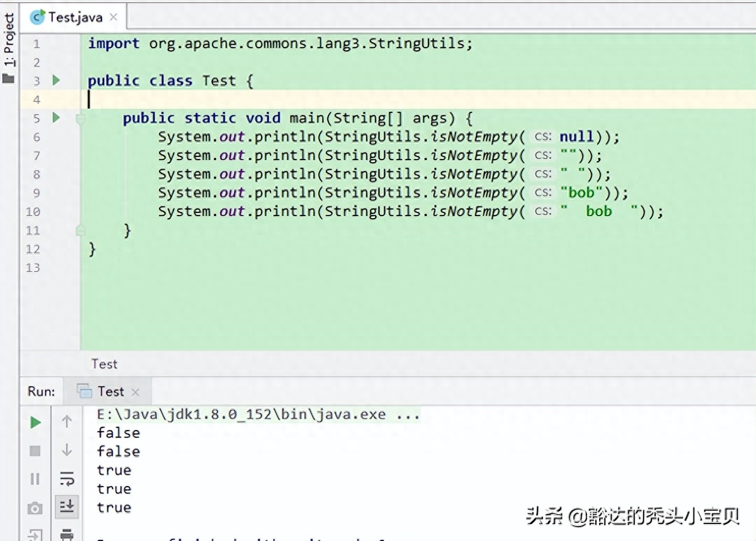Click the Java class icon on Test.java tab
Screen dimensions: 756x541
point(37,18)
